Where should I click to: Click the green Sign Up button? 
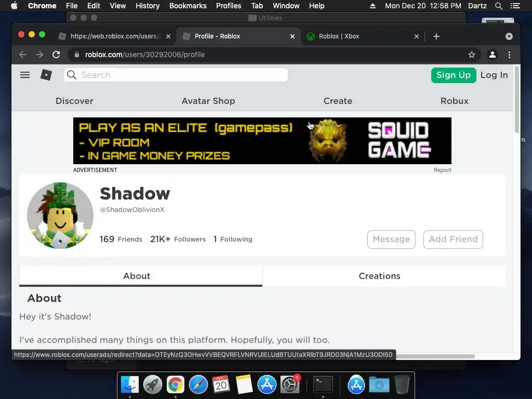click(x=454, y=75)
